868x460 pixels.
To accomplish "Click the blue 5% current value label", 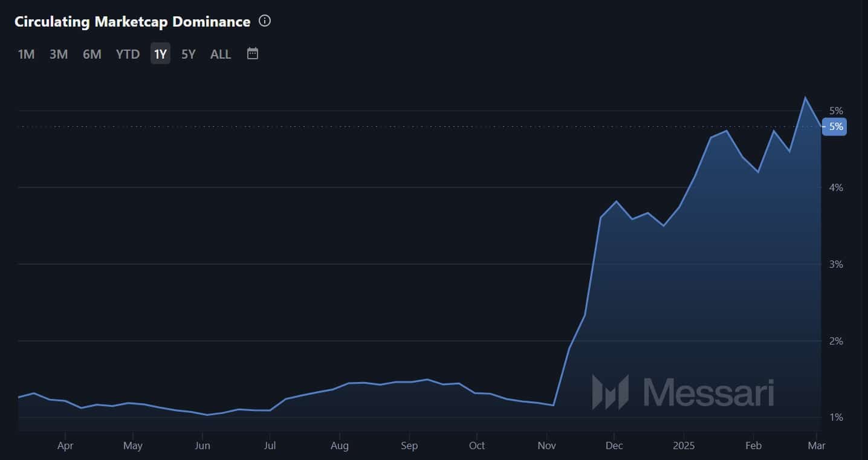I will point(835,127).
